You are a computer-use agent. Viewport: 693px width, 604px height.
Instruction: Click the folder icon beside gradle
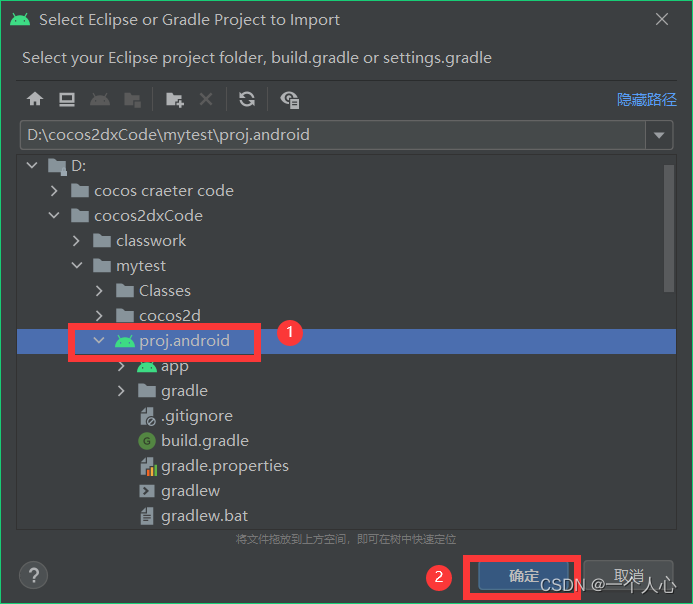click(147, 391)
